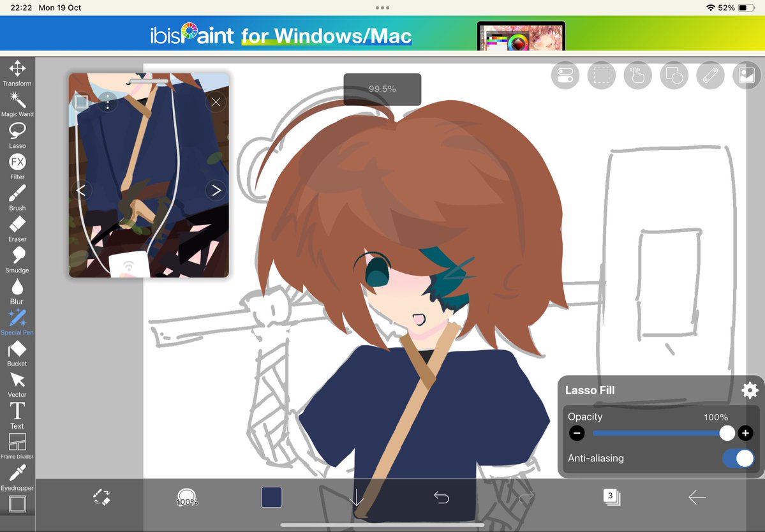Image resolution: width=765 pixels, height=532 pixels.
Task: Tap the Wi-Fi status icon
Action: click(x=710, y=8)
